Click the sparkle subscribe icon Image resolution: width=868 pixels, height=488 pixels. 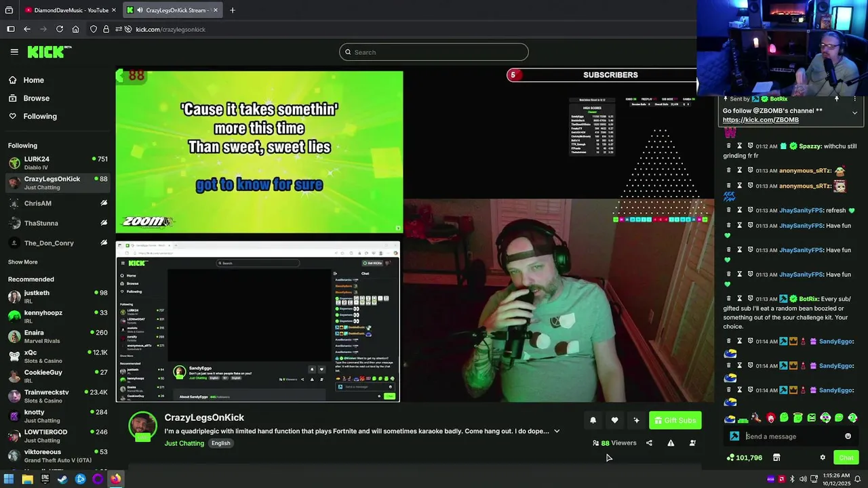(x=636, y=420)
